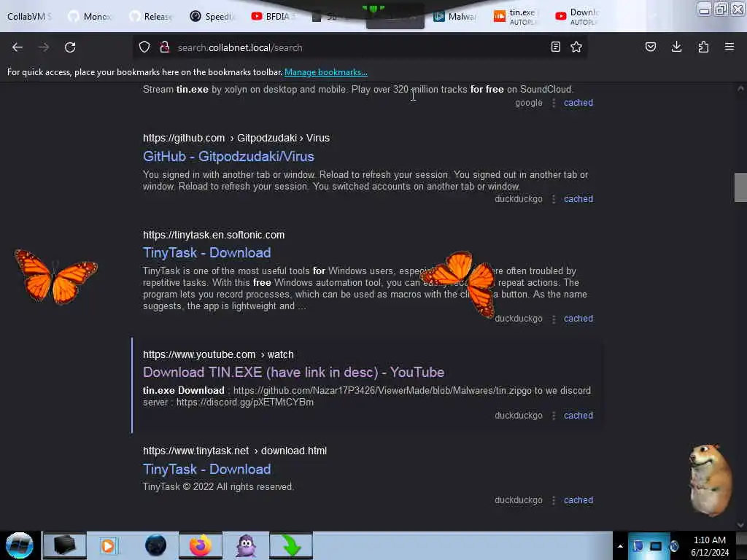Open Download TIN.EXE YouTube result
Viewport: 747px width, 560px height.
(293, 373)
